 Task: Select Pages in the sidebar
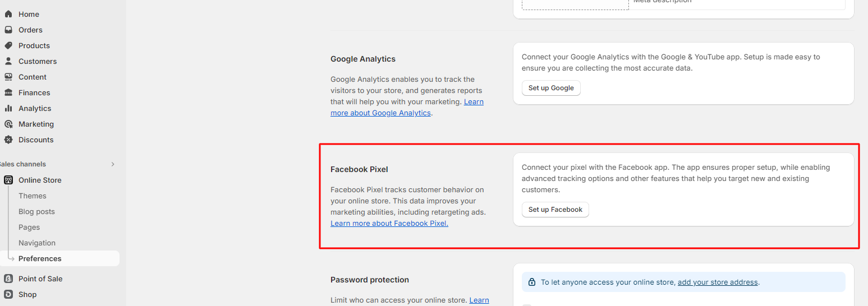tap(29, 227)
